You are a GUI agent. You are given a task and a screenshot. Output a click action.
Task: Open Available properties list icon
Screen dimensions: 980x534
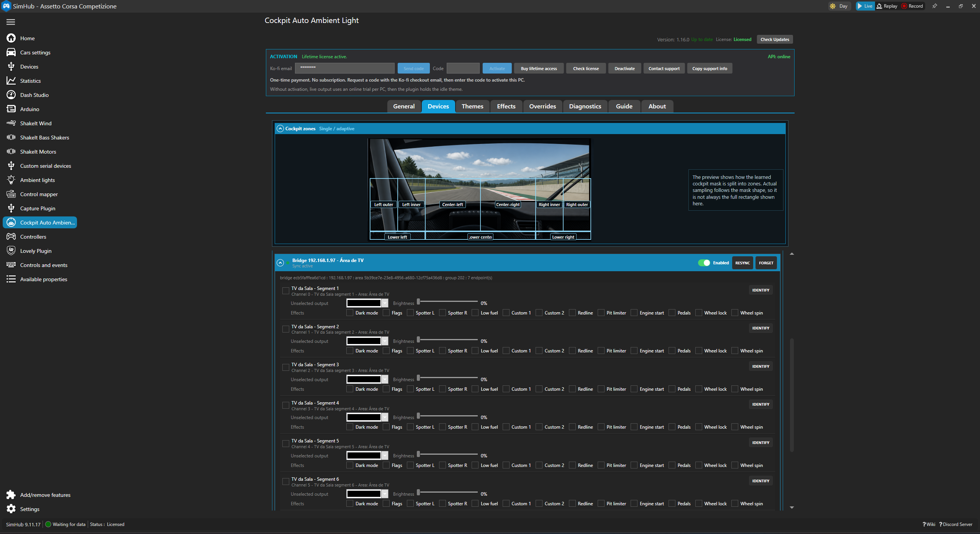(x=11, y=279)
